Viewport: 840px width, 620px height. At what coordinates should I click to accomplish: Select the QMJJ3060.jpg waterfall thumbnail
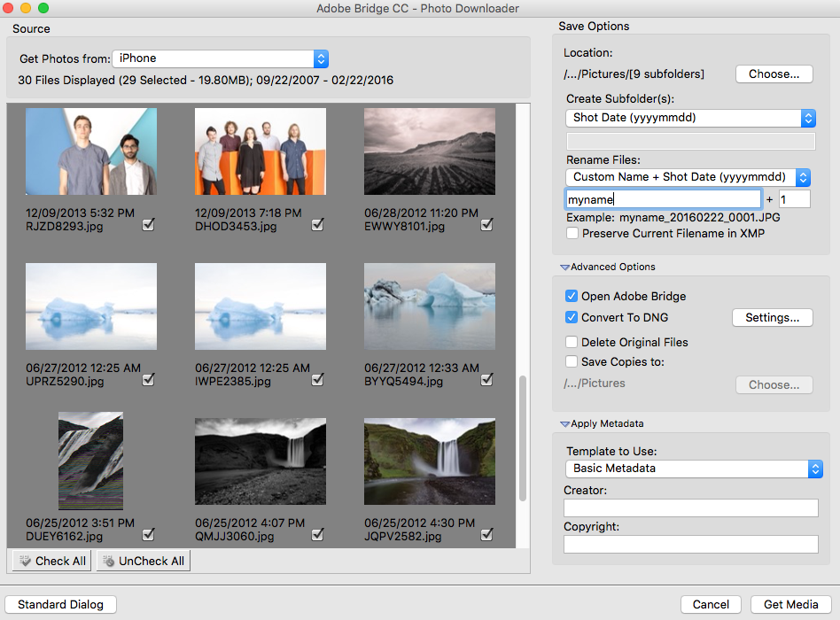click(260, 460)
